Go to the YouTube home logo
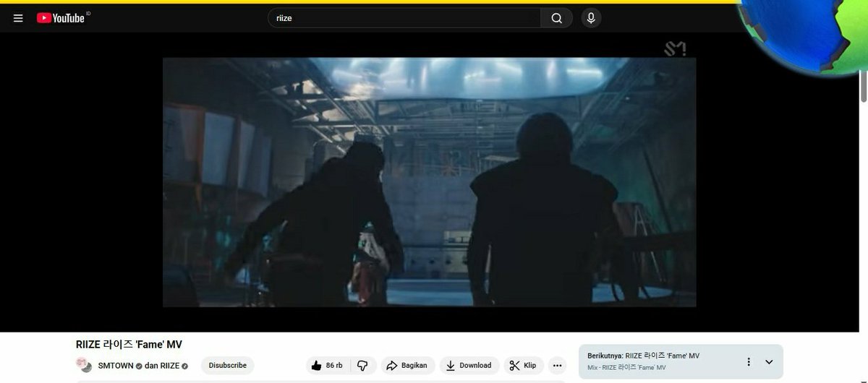This screenshot has width=868, height=383. [x=61, y=18]
